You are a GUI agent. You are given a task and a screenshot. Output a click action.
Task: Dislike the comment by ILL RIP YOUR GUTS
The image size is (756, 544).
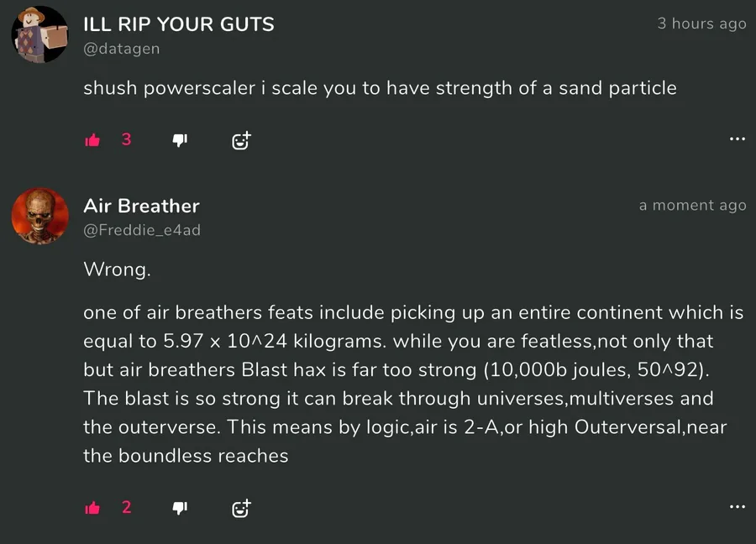pos(180,140)
